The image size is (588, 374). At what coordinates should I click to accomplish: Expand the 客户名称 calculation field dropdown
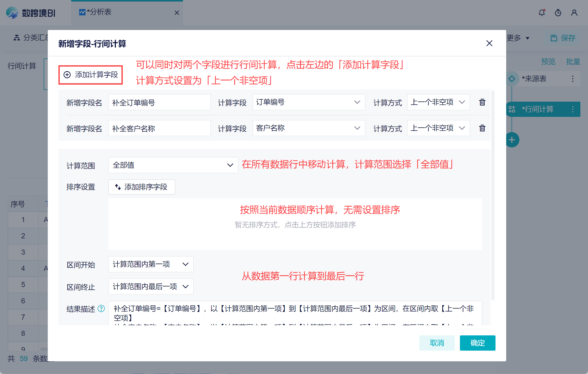coord(308,128)
